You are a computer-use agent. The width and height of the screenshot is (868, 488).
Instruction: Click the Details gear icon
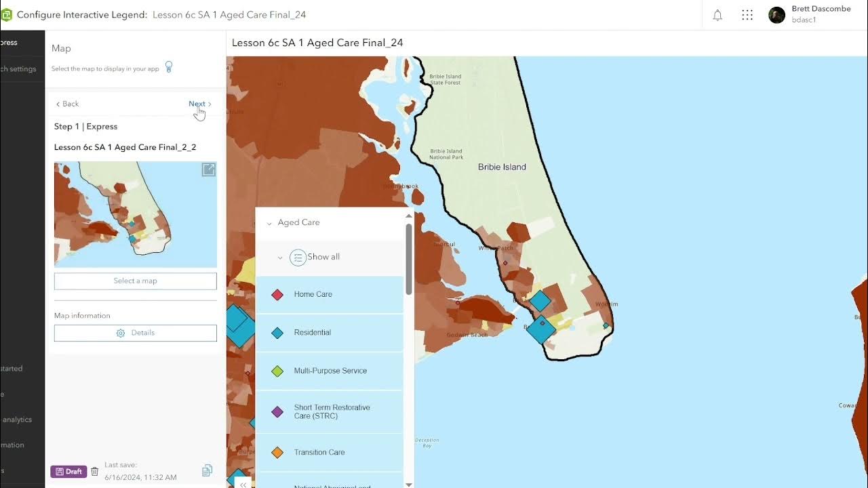tap(121, 333)
